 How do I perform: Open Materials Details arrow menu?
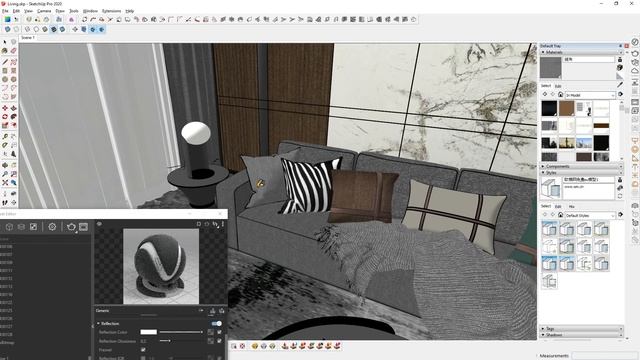click(620, 94)
